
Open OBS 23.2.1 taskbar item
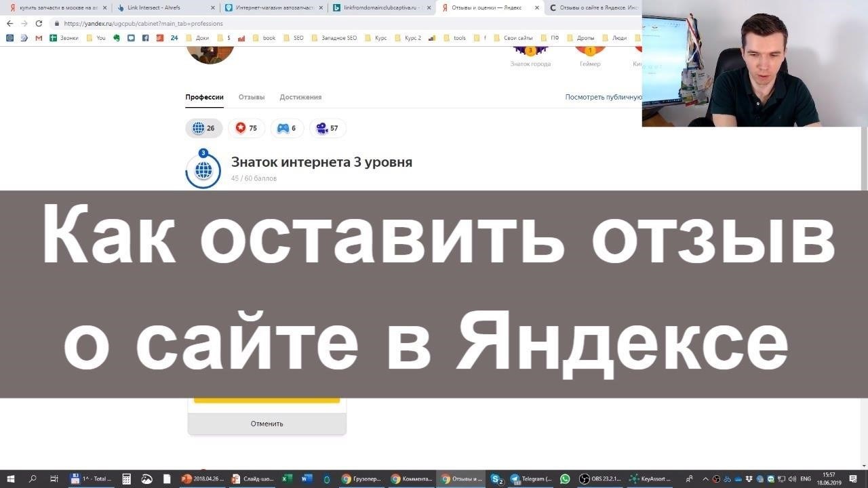(x=600, y=479)
